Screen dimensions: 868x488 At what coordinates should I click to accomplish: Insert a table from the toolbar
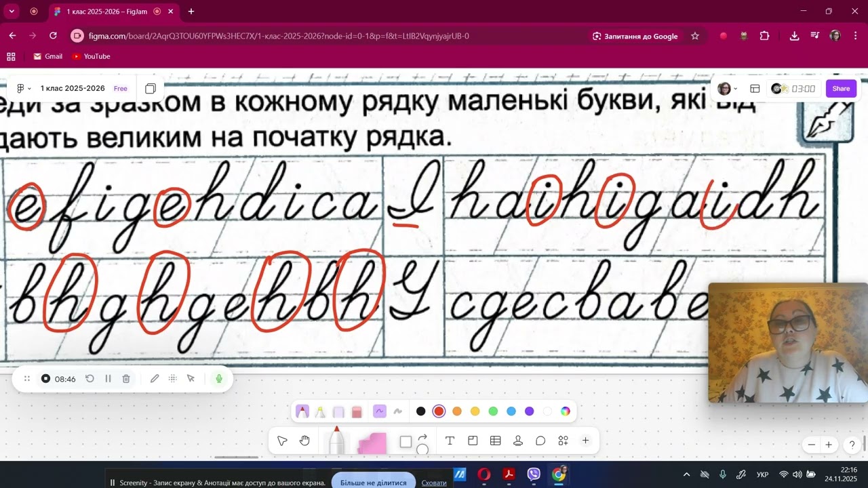click(495, 441)
